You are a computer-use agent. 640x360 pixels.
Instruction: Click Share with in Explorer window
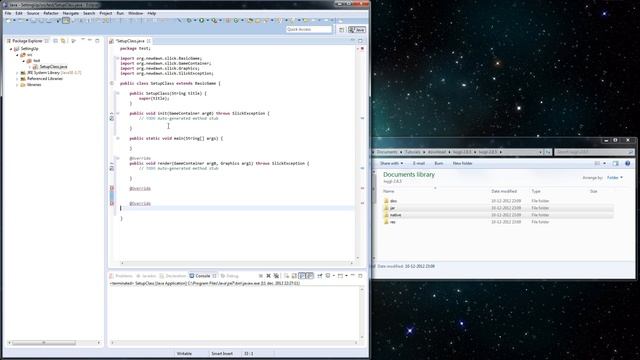(391, 163)
